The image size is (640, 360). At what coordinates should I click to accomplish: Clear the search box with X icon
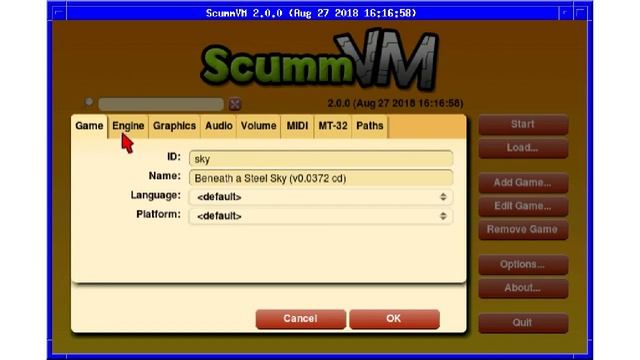click(x=234, y=104)
